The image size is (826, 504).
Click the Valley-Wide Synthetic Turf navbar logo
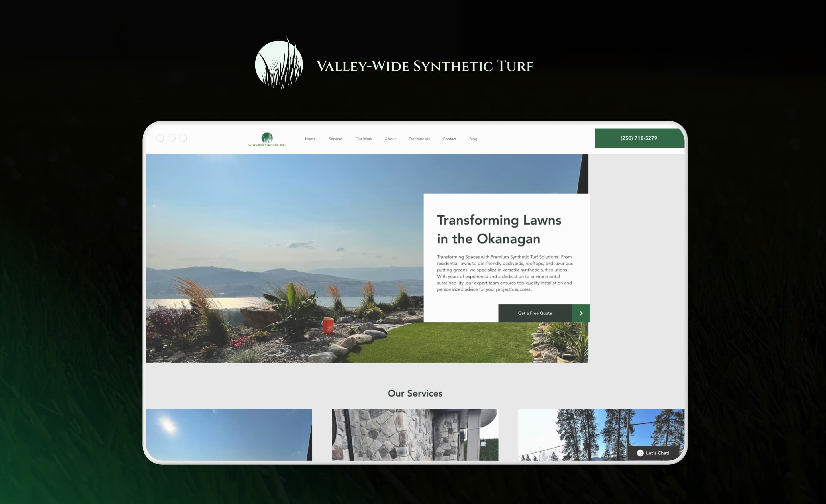coord(267,139)
